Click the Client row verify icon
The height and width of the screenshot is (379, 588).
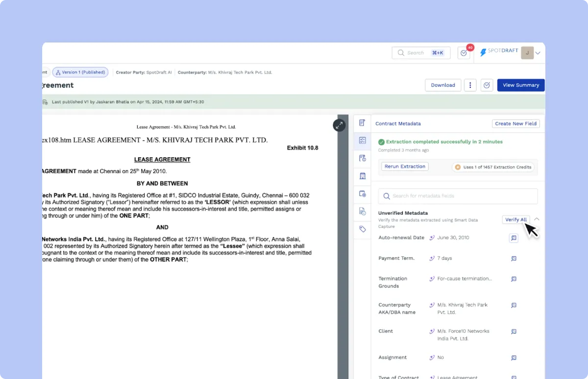514,331
